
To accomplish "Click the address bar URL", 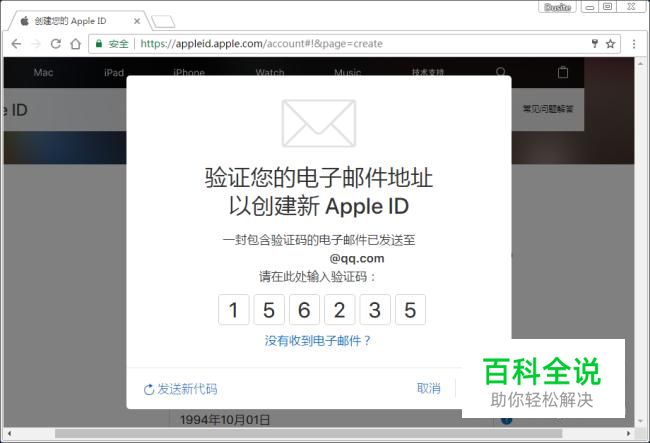I will 261,44.
